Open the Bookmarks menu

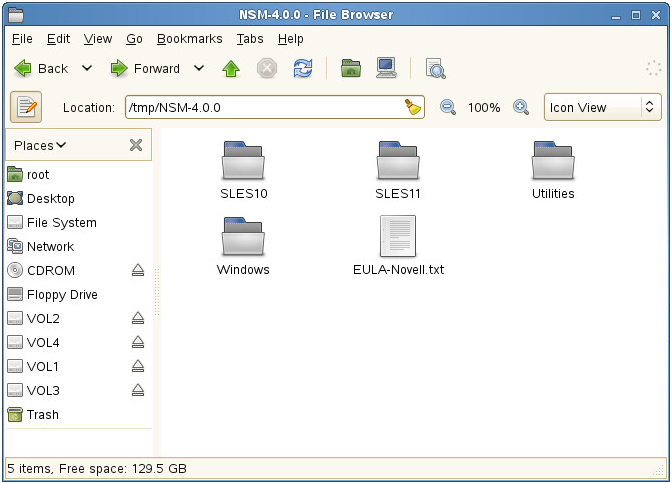click(189, 39)
